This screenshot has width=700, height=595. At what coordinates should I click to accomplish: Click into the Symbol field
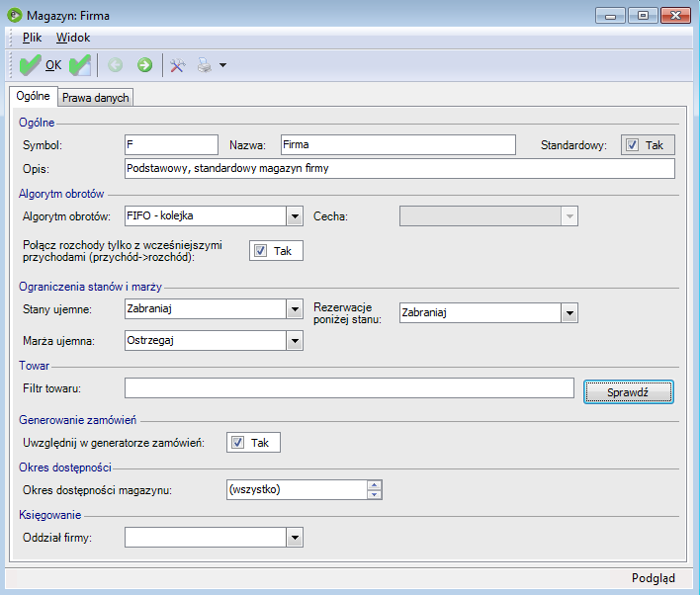[171, 145]
